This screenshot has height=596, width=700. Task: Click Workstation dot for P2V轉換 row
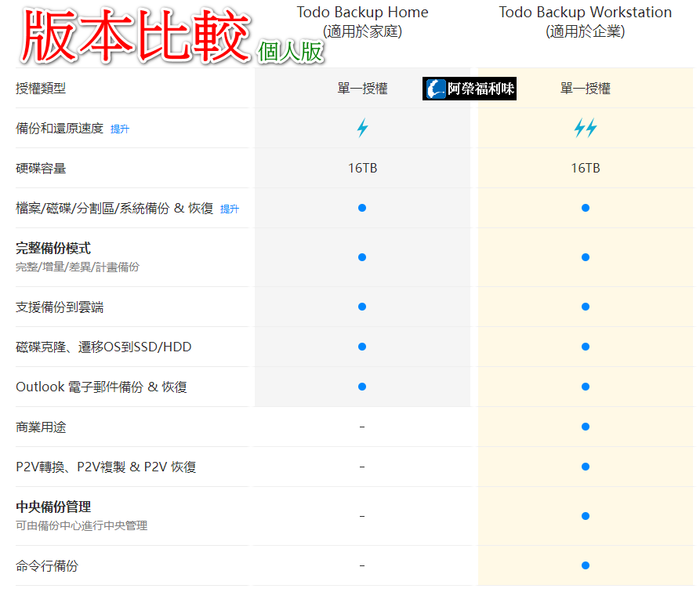click(585, 467)
